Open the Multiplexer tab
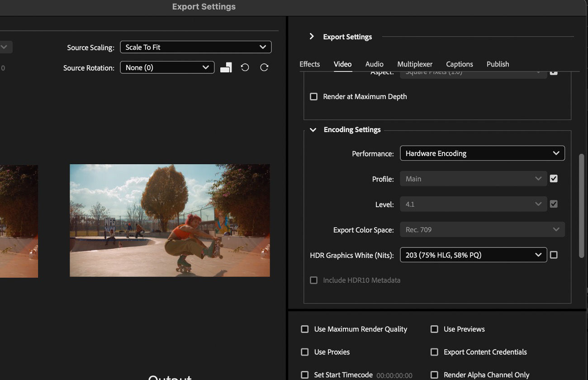This screenshot has height=380, width=588. point(414,64)
